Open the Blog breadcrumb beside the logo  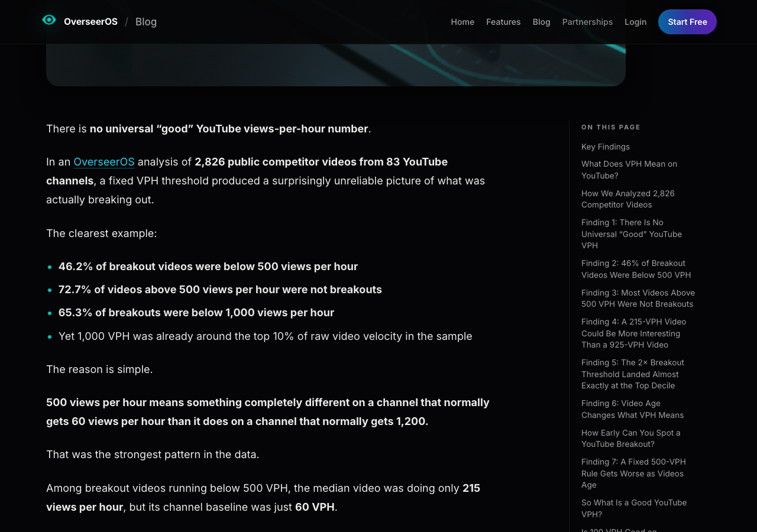pyautogui.click(x=146, y=22)
